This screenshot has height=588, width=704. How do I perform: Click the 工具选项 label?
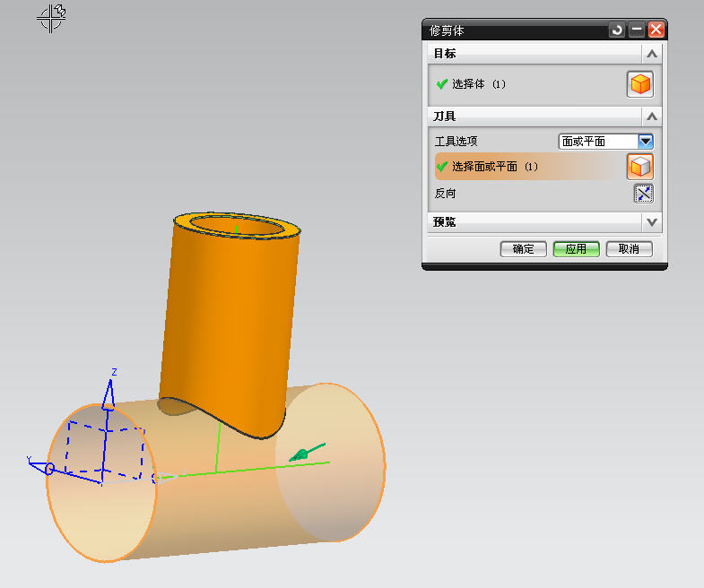tap(456, 142)
